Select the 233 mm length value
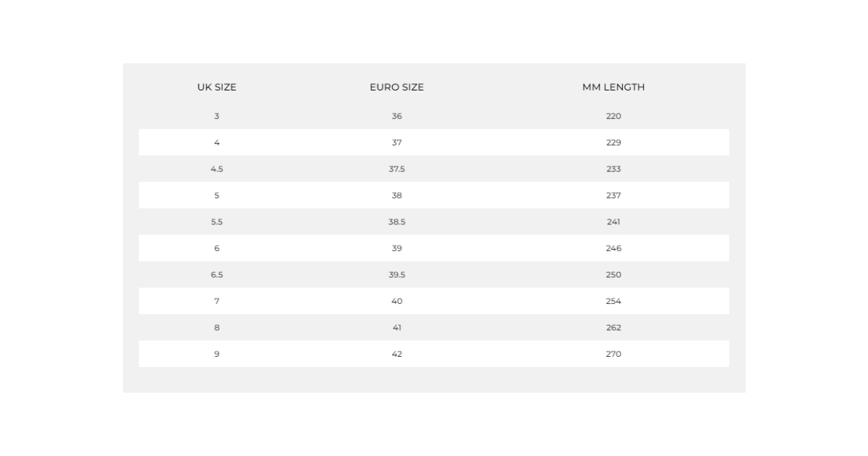The image size is (868, 456). [613, 169]
